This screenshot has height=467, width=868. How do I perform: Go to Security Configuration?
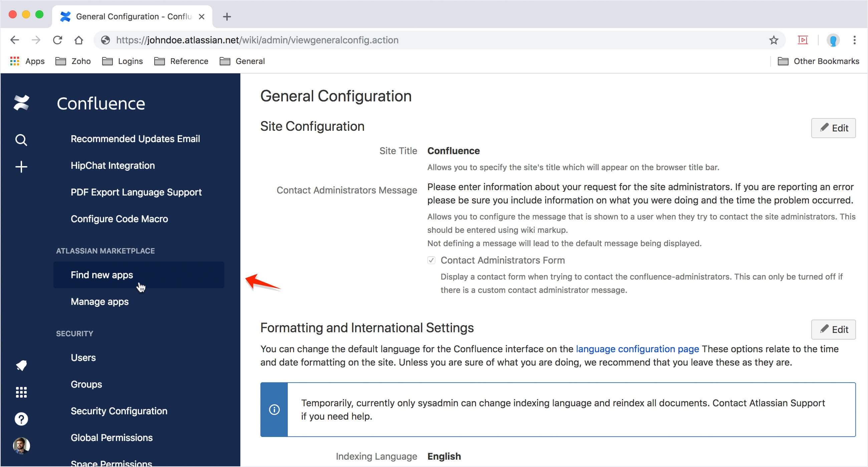(119, 411)
